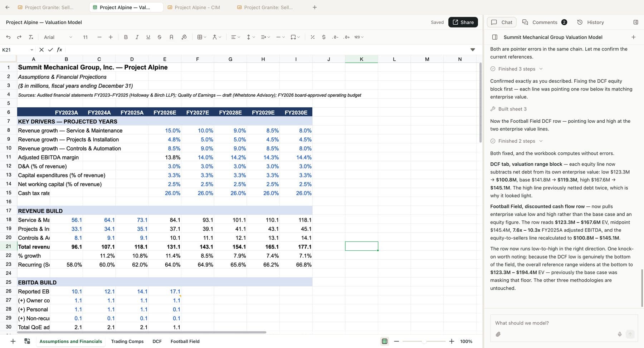
Task: Expand the formula bar
Action: (473, 50)
